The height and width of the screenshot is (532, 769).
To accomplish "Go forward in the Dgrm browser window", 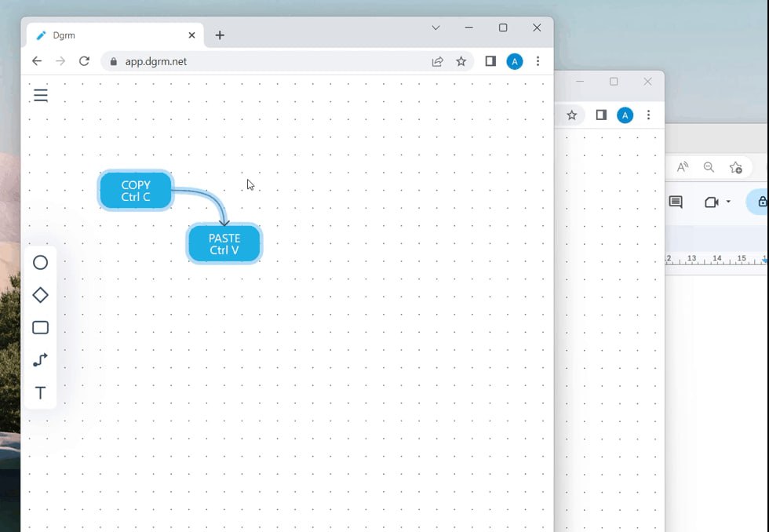I will tap(60, 61).
